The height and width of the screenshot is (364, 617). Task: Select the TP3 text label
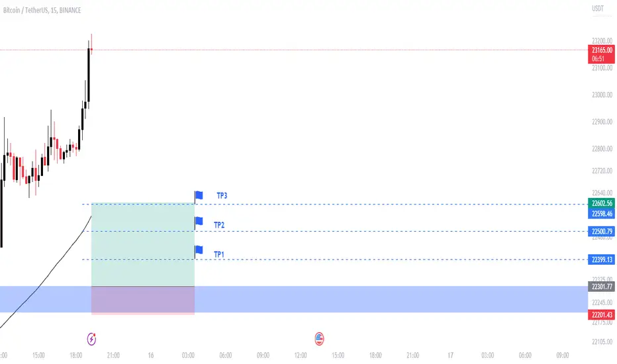click(x=221, y=196)
